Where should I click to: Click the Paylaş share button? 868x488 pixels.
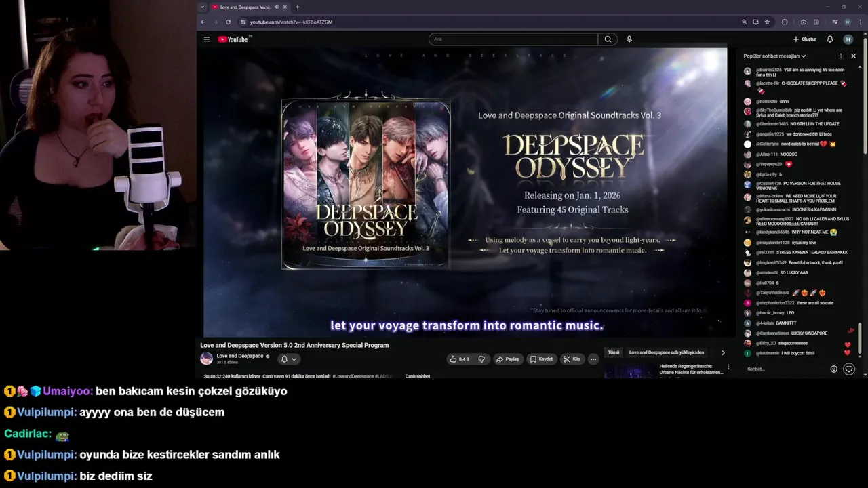(507, 359)
